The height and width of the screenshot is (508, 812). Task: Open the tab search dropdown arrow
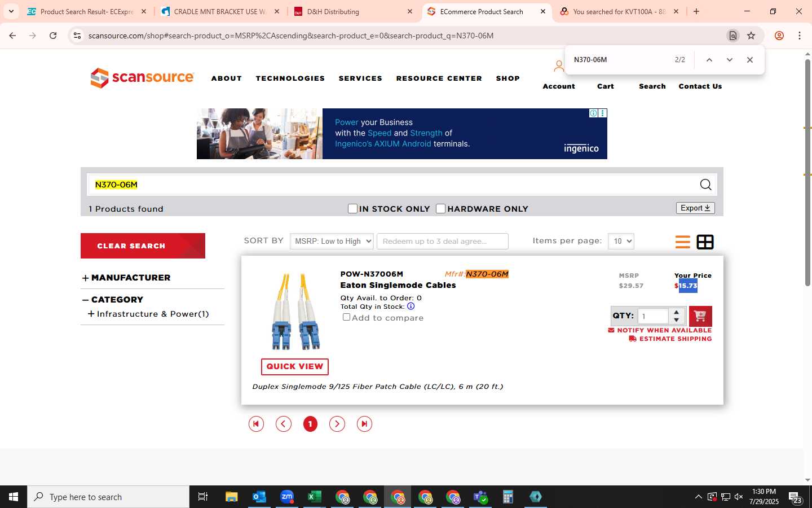11,11
